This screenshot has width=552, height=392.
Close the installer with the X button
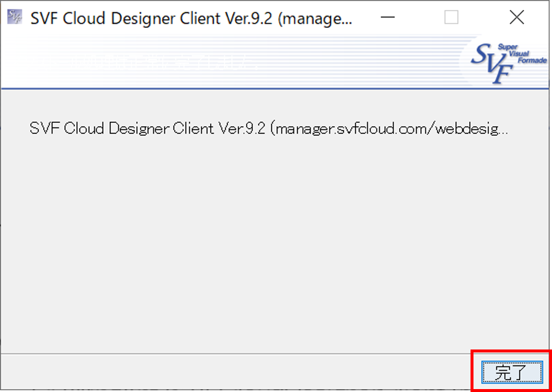pyautogui.click(x=517, y=17)
